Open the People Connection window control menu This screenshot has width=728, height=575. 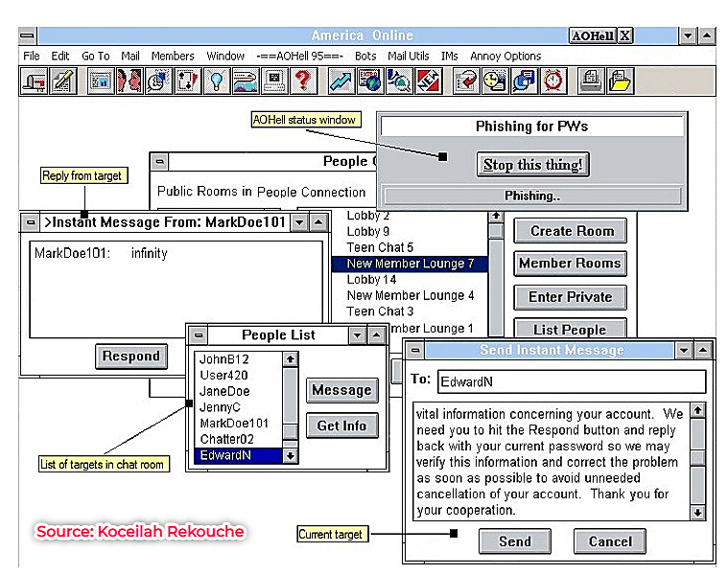point(160,162)
